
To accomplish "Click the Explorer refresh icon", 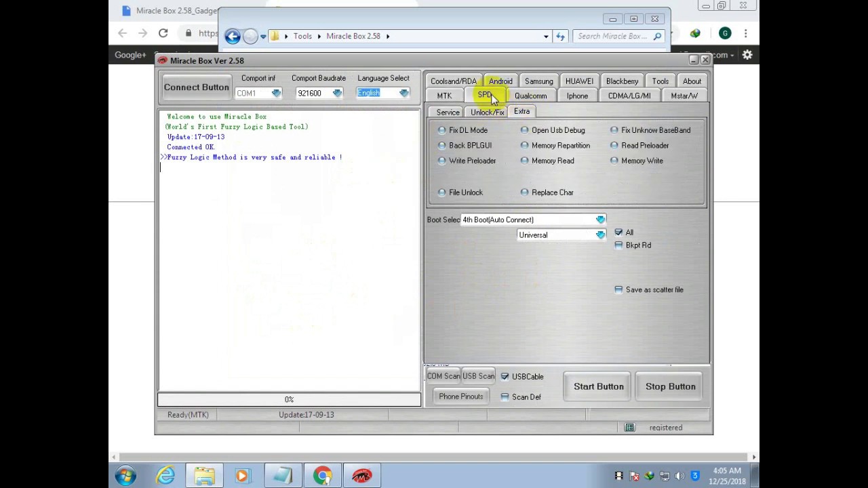I will pos(560,37).
